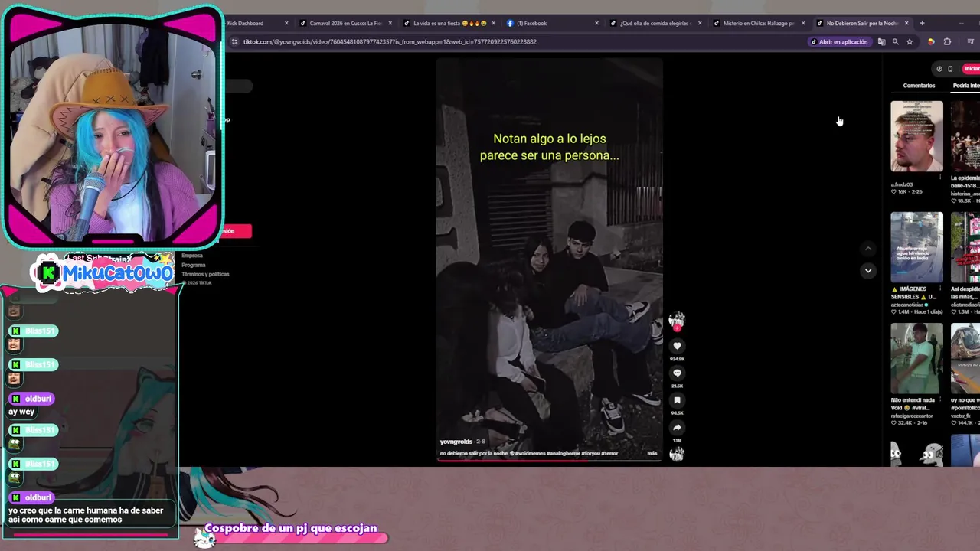Close the Carnaval 2026 en Cusco tab

[390, 23]
